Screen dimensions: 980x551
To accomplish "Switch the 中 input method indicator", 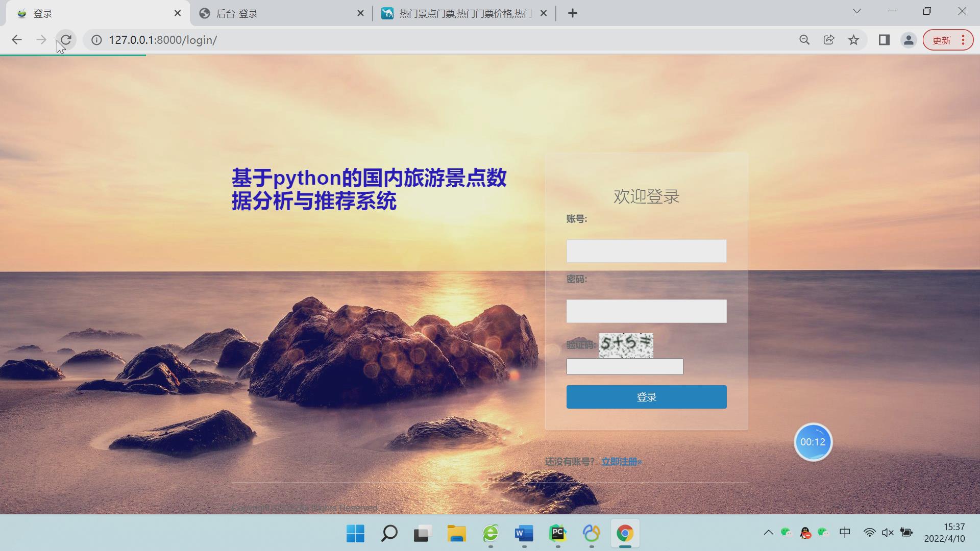I will (x=845, y=532).
